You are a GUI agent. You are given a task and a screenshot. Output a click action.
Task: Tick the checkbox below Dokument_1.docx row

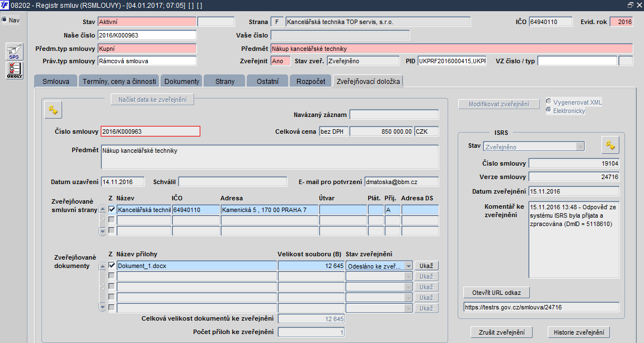tap(112, 276)
